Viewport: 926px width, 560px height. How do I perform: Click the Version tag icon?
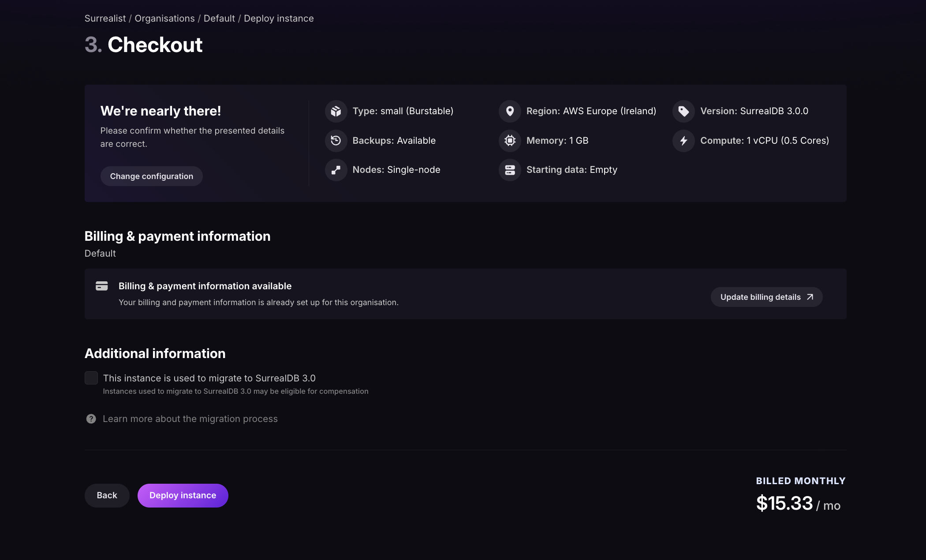(683, 111)
